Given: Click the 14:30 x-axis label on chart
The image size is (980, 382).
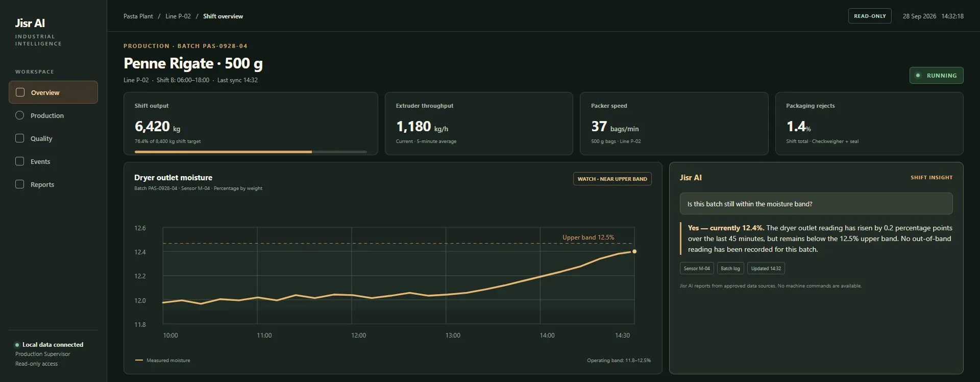Looking at the screenshot, I should click(x=622, y=336).
